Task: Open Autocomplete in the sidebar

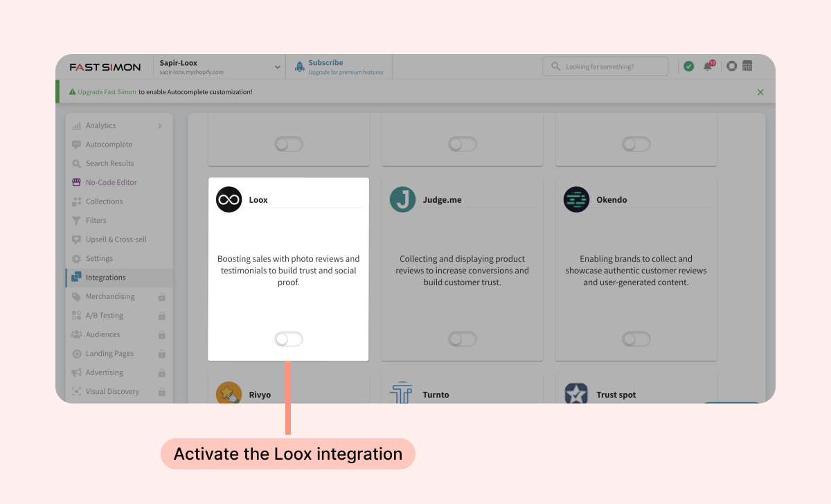Action: [x=109, y=145]
